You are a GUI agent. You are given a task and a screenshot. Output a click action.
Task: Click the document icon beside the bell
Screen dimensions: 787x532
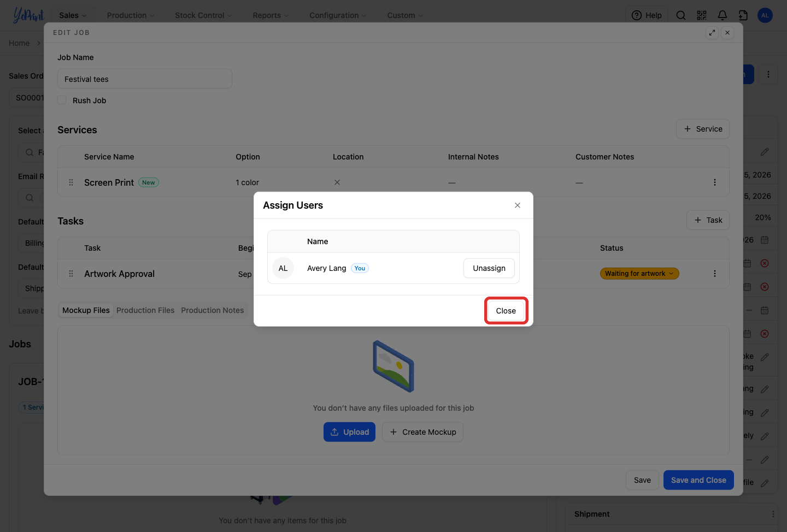click(x=743, y=15)
